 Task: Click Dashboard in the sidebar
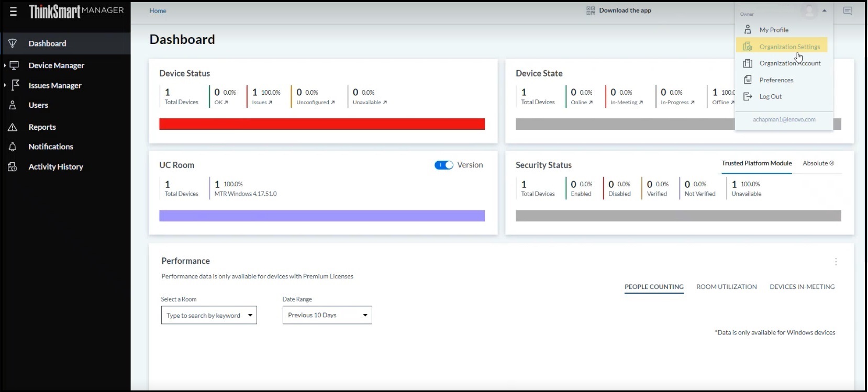[x=47, y=43]
